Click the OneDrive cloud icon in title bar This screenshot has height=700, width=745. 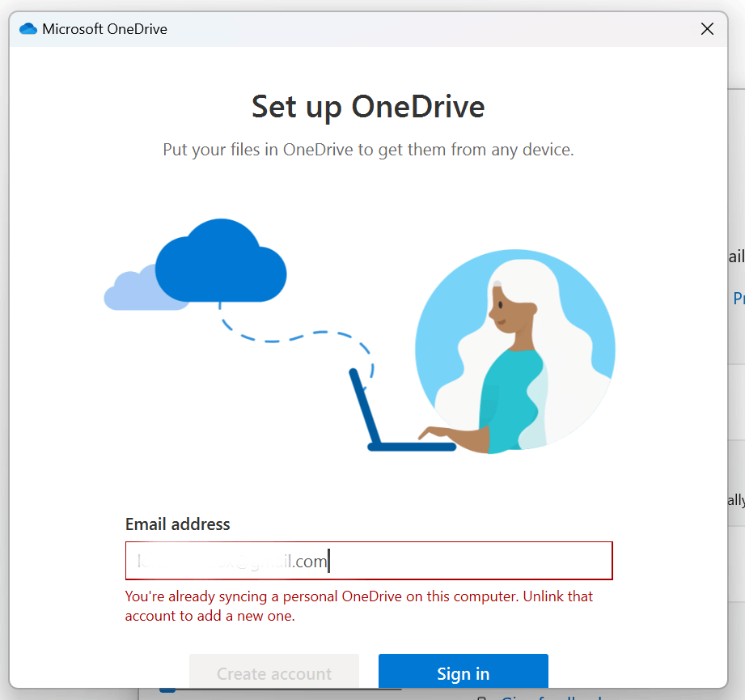[x=28, y=29]
